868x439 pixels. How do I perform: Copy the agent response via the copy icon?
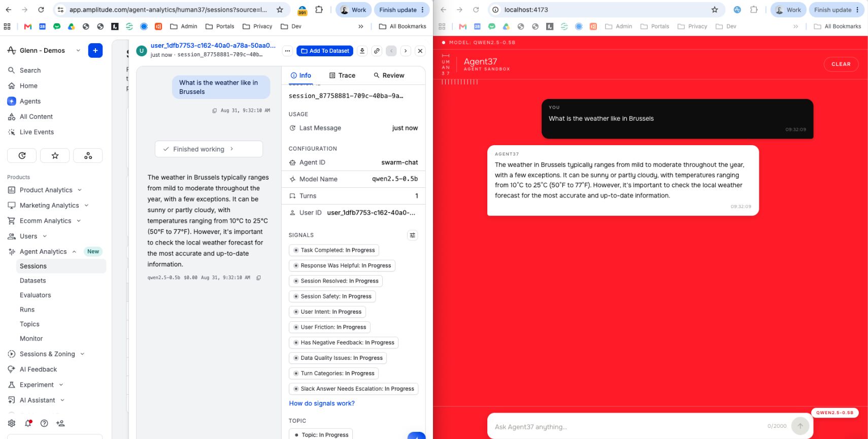coord(258,278)
